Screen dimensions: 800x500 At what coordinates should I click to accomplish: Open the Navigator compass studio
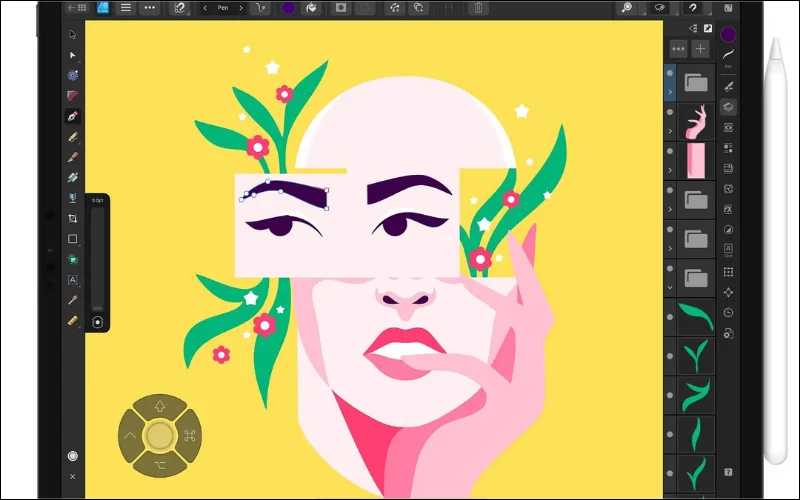pos(728,292)
